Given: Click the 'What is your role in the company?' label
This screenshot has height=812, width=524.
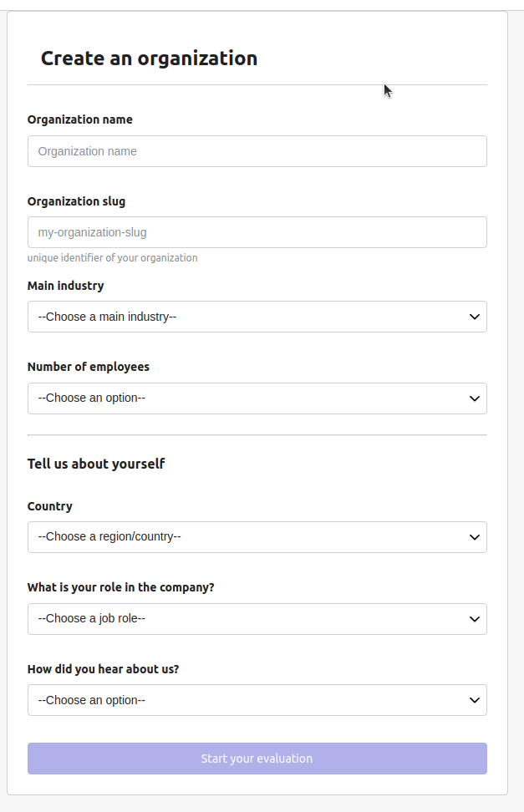Looking at the screenshot, I should (x=120, y=587).
